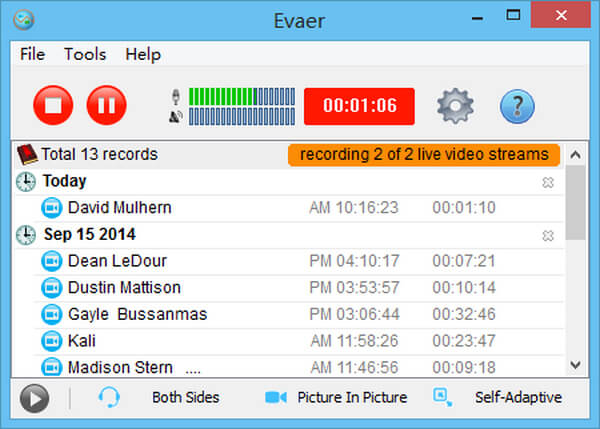Select the Gayle Bussanmas record name
This screenshot has height=429, width=600.
click(x=138, y=314)
